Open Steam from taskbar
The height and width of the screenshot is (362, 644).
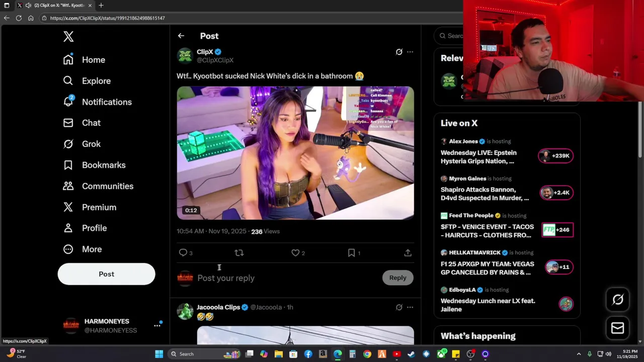point(412,354)
